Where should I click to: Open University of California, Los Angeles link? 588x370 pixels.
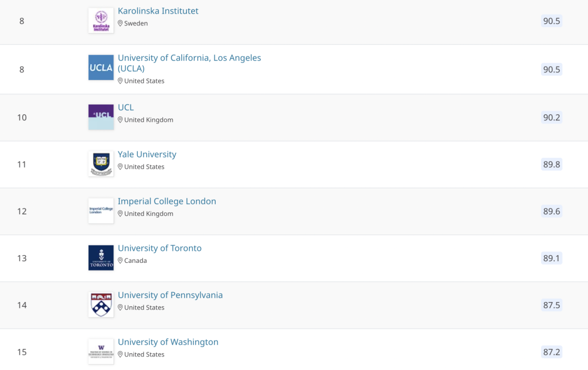(189, 63)
